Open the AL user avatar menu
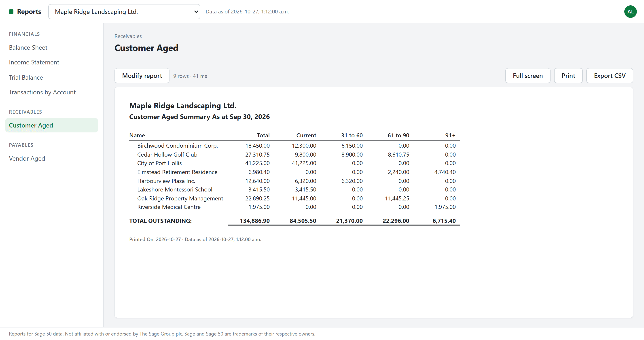Image resolution: width=644 pixels, height=340 pixels. (630, 11)
